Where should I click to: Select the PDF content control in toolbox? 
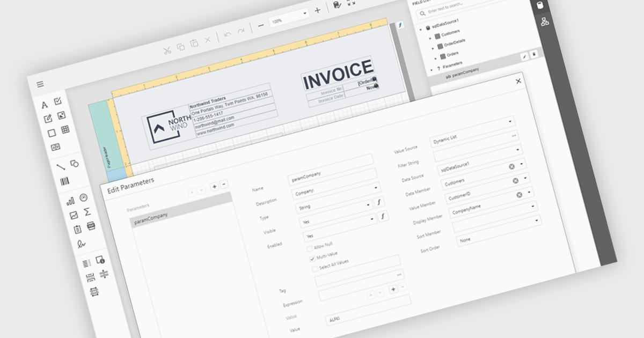(91, 226)
